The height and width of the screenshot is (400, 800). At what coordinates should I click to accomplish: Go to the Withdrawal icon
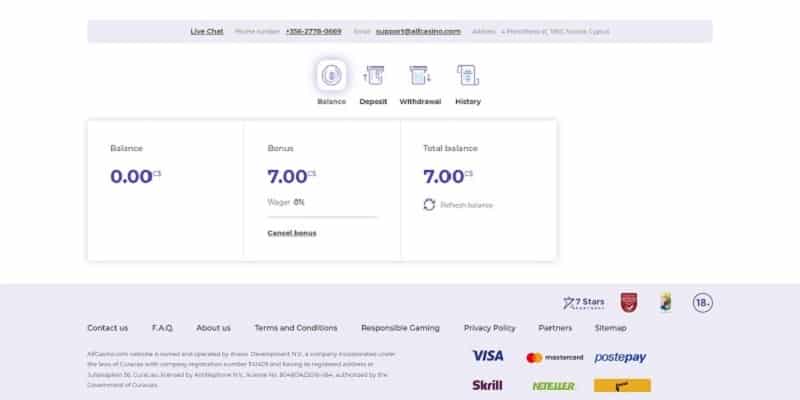tap(420, 75)
